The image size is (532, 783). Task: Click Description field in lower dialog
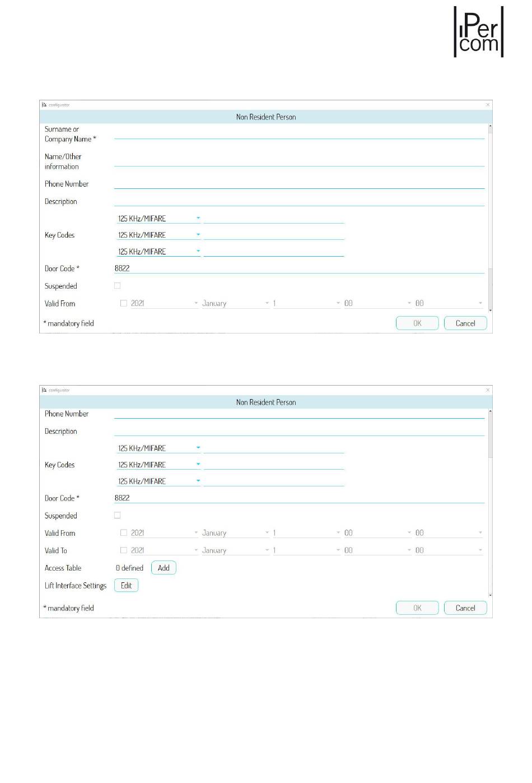[299, 430]
